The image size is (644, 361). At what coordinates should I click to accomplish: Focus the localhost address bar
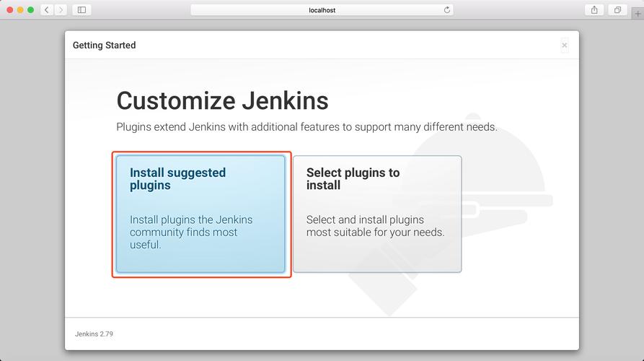pos(322,10)
